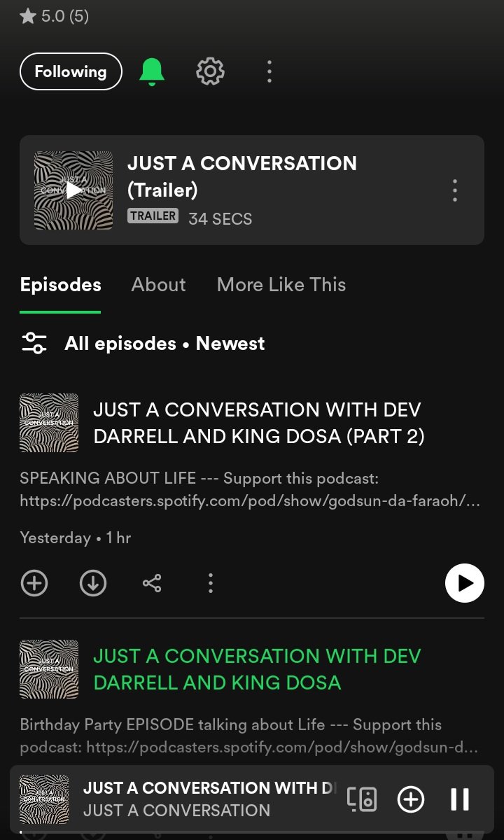Open episode filter and sort icon

[34, 343]
